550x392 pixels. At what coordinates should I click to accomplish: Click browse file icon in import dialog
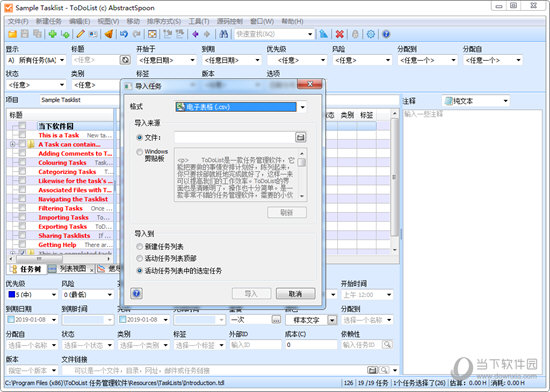tap(301, 137)
